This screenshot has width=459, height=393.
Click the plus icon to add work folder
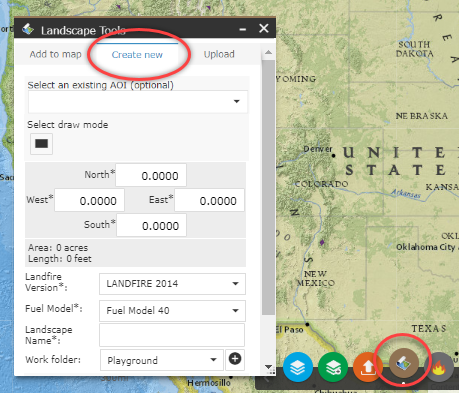click(x=235, y=359)
